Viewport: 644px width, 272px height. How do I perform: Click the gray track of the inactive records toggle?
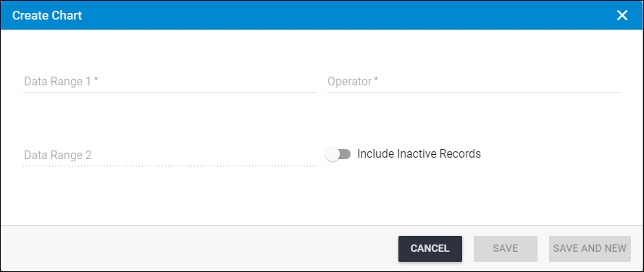[346, 154]
